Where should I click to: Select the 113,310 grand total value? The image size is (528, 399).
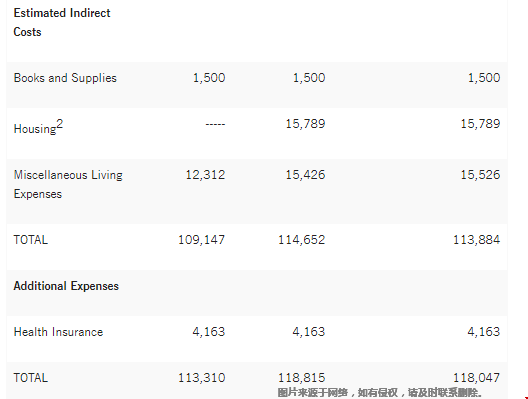[x=201, y=378]
